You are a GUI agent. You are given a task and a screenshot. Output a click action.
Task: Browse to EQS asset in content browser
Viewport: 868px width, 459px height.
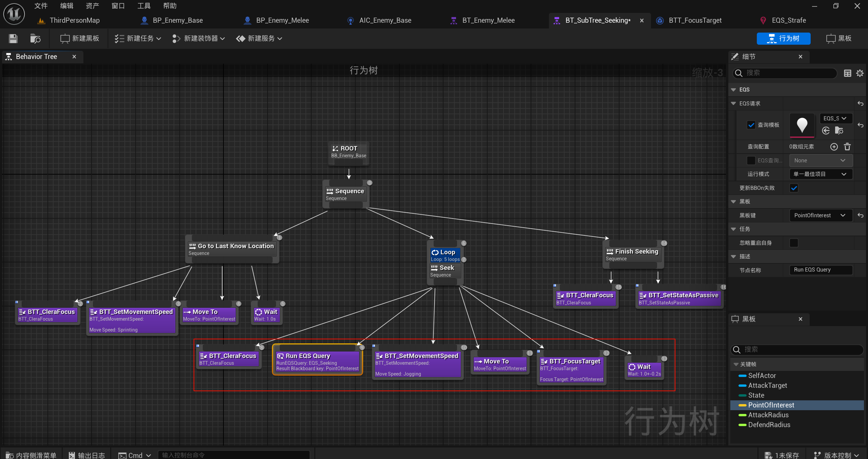click(839, 131)
